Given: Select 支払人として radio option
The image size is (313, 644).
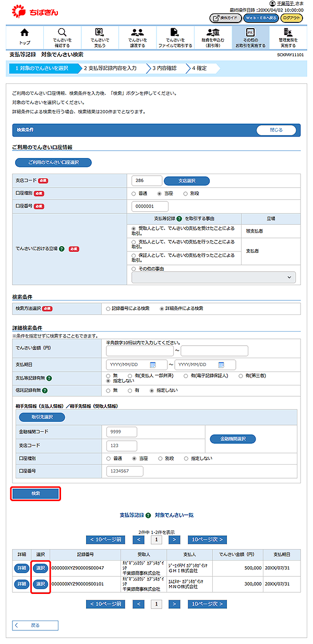Looking at the screenshot, I should coord(134,242).
